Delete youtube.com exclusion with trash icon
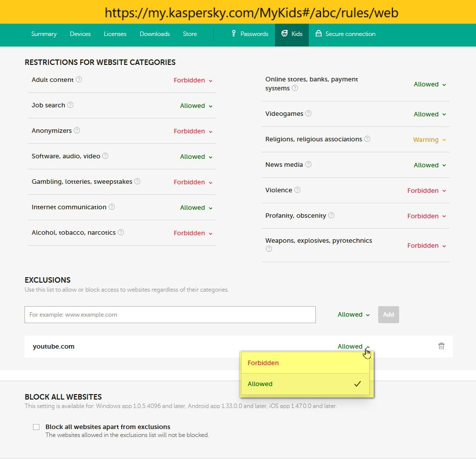476x459 pixels. pos(442,346)
